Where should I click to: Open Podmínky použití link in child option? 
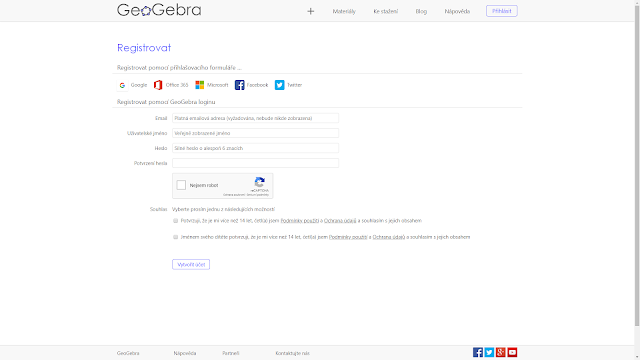348,237
